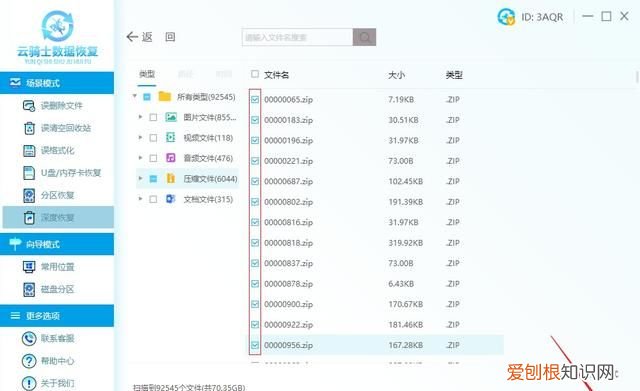Click the 关于我们 info icon
The height and width of the screenshot is (391, 640).
[x=29, y=383]
